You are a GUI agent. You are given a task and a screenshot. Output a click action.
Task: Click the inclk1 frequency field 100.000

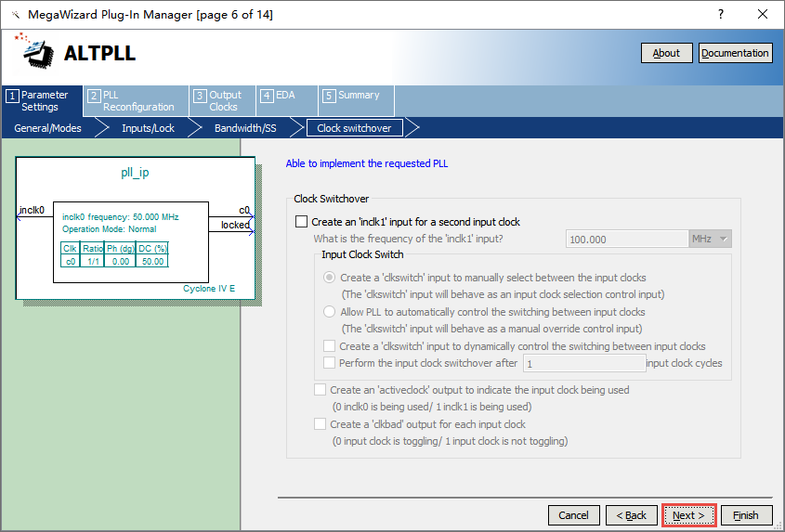[x=627, y=240]
